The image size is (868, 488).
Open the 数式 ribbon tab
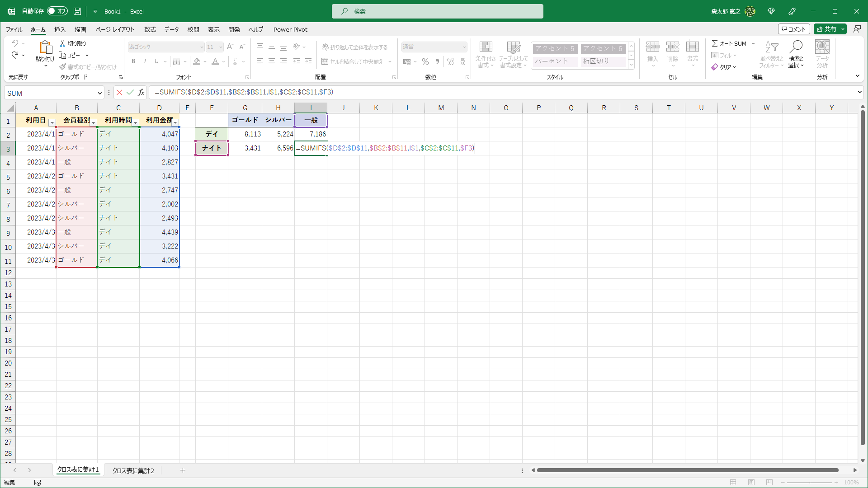[x=150, y=29]
